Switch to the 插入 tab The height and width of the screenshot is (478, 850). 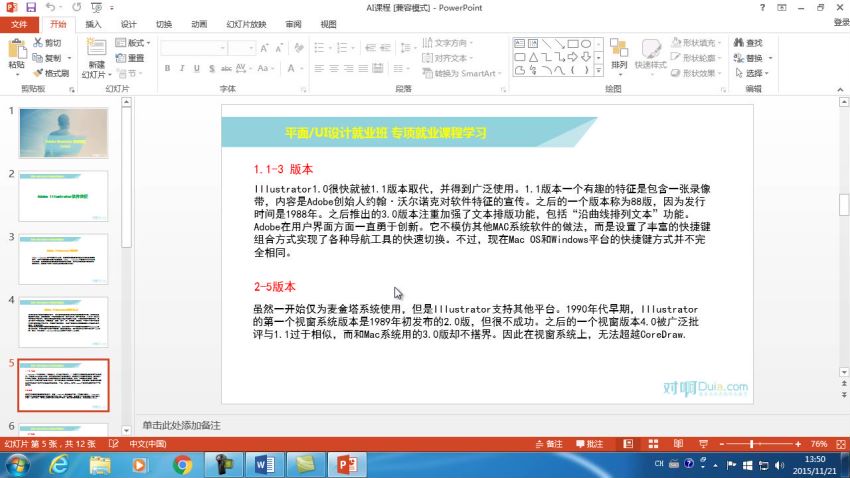pyautogui.click(x=93, y=24)
